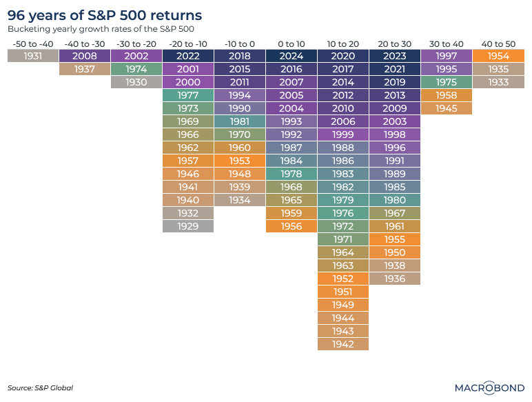Click the '10 to 20' bucket header
The width and height of the screenshot is (532, 402).
(343, 44)
